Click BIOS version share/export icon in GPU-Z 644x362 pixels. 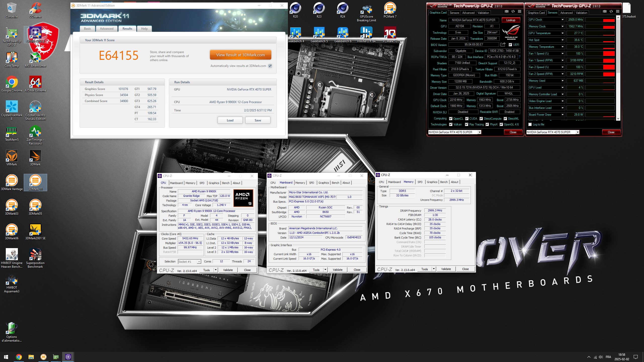[x=503, y=44]
